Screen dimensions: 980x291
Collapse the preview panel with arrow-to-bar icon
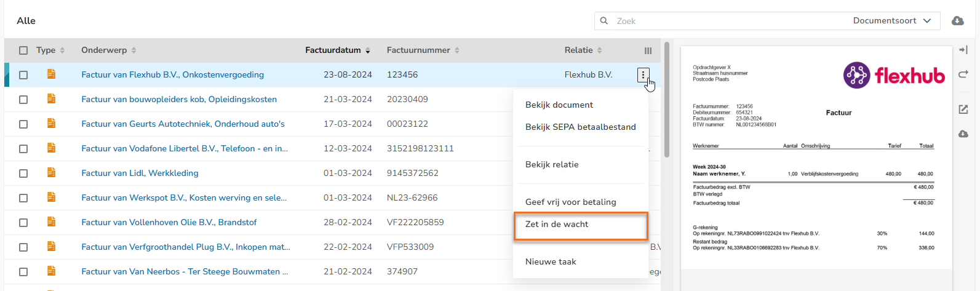pyautogui.click(x=963, y=50)
